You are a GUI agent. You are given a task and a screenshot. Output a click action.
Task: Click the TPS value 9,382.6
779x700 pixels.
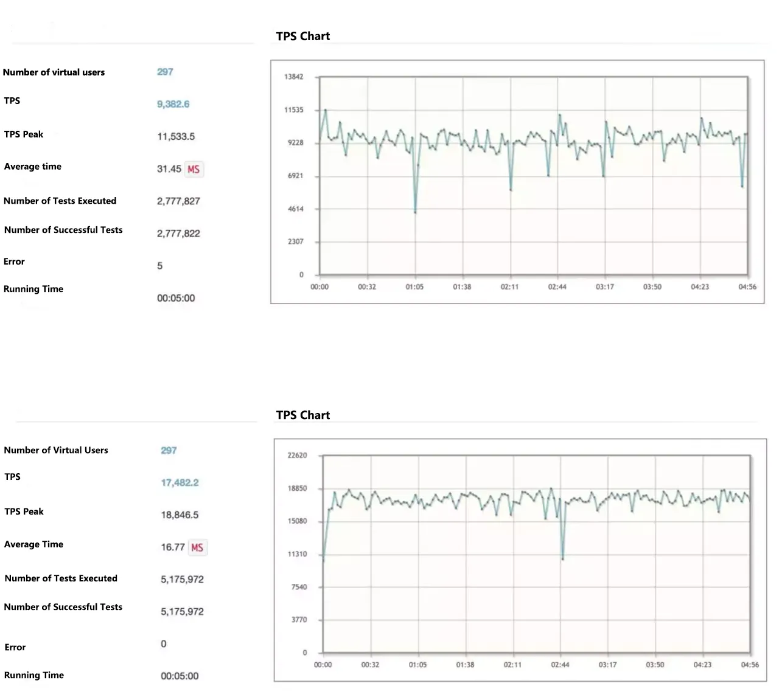click(x=173, y=104)
